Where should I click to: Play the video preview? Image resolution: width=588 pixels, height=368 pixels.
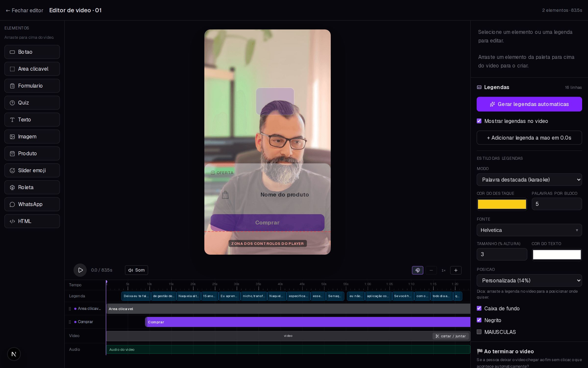(x=80, y=270)
